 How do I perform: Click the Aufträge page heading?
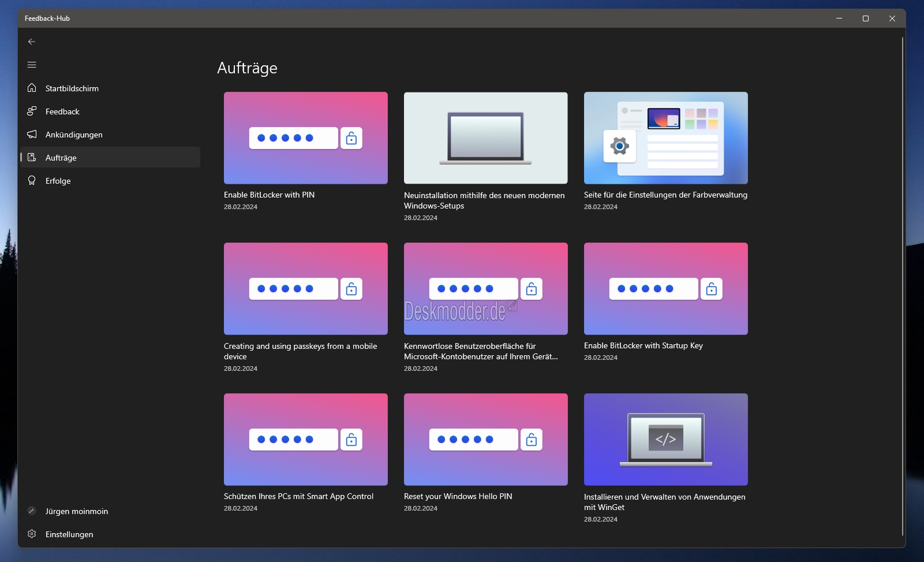247,68
